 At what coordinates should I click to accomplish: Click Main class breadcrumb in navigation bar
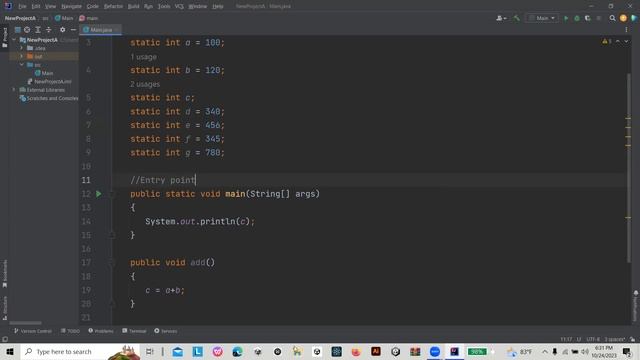[x=64, y=18]
